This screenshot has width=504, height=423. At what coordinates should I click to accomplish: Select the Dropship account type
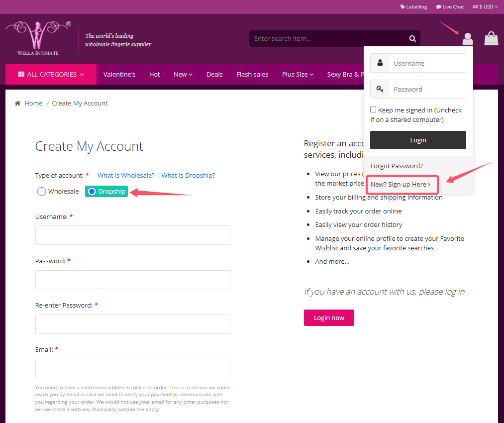pyautogui.click(x=92, y=192)
